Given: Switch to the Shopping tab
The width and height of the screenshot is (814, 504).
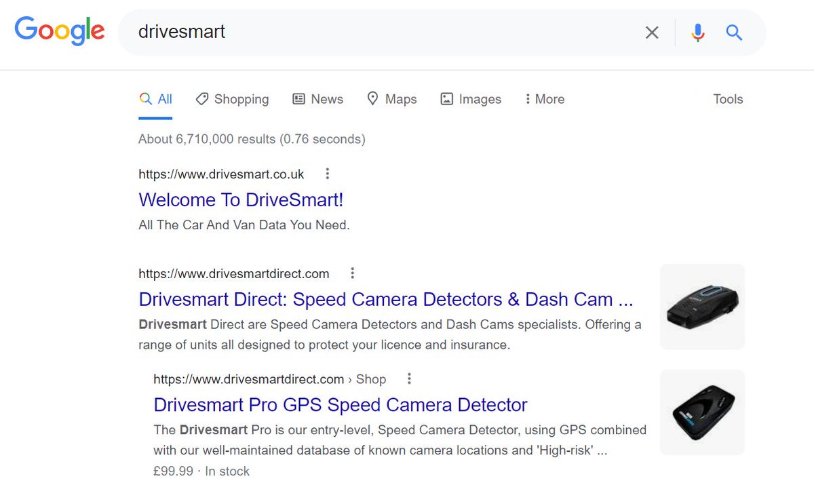Looking at the screenshot, I should tap(232, 99).
